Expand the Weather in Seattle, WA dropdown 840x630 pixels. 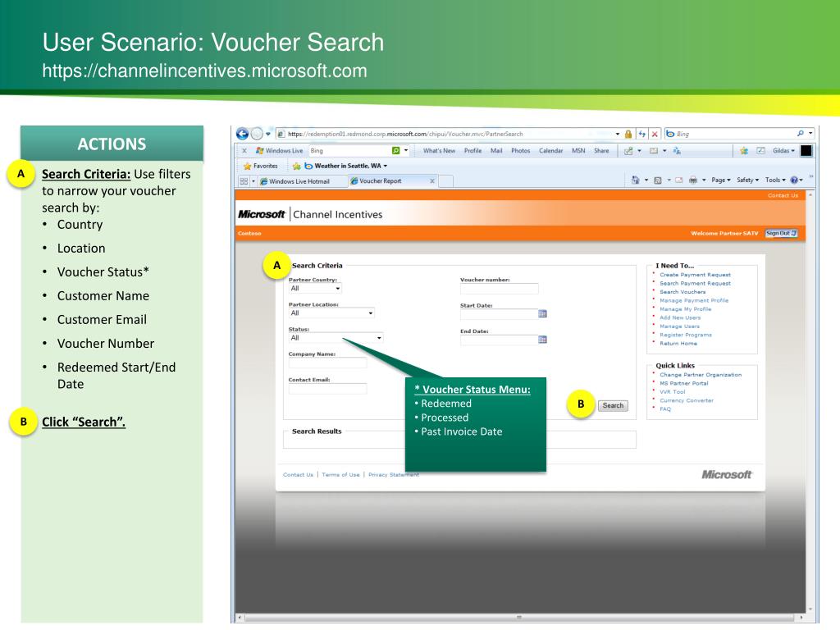click(x=386, y=166)
